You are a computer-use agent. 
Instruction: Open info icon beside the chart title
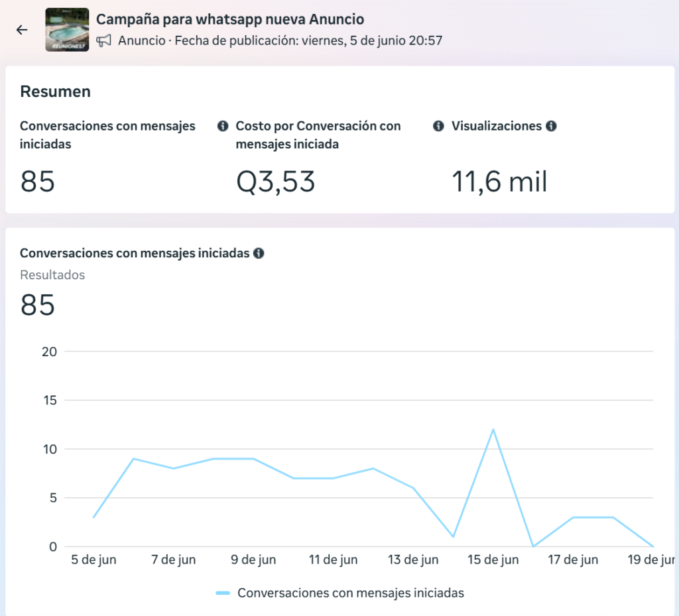(259, 253)
